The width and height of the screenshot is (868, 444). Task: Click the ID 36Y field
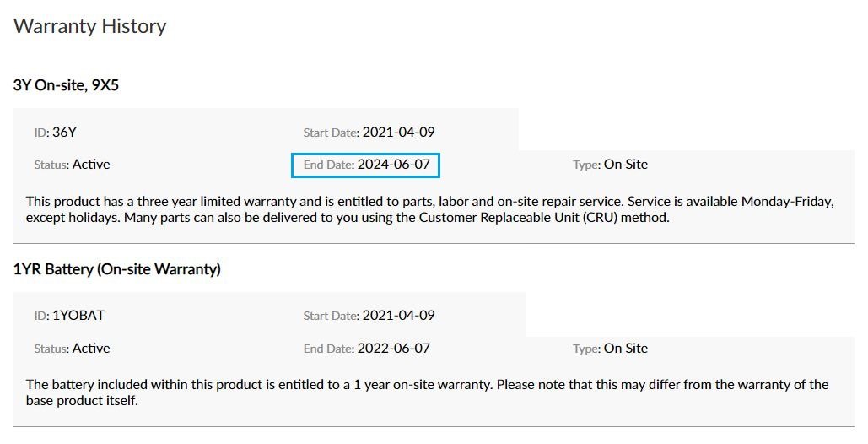(x=56, y=132)
